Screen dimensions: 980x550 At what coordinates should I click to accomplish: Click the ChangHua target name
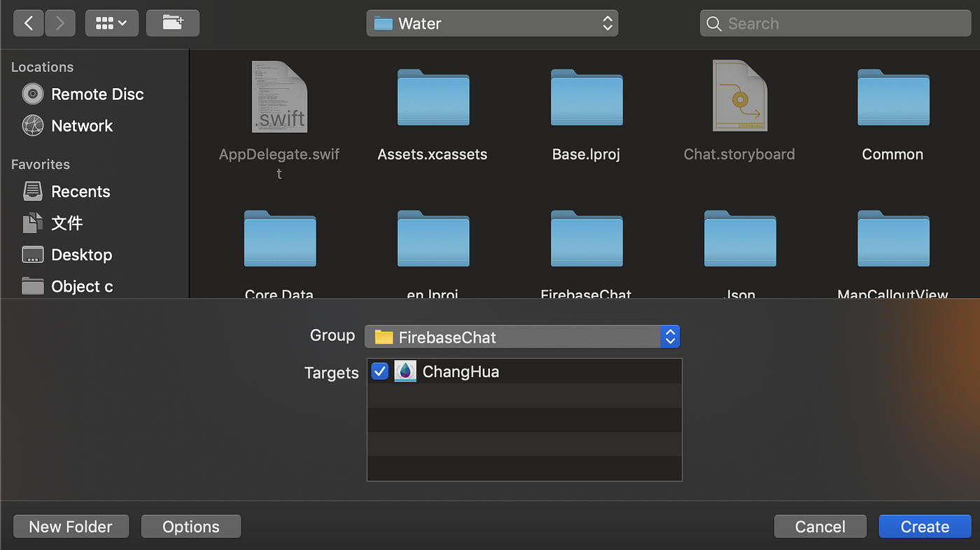coord(461,372)
